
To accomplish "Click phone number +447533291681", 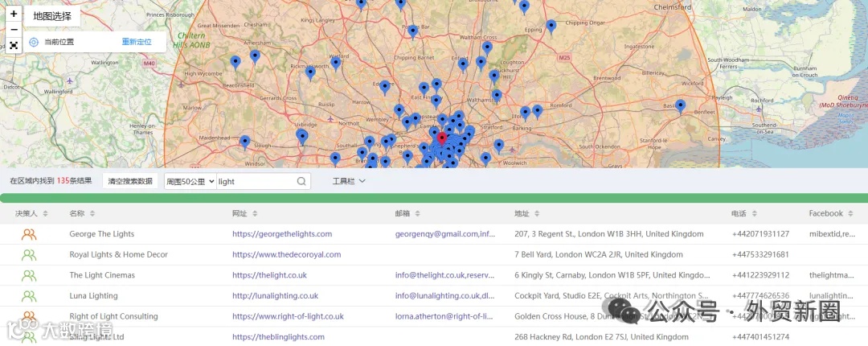I will 760,254.
